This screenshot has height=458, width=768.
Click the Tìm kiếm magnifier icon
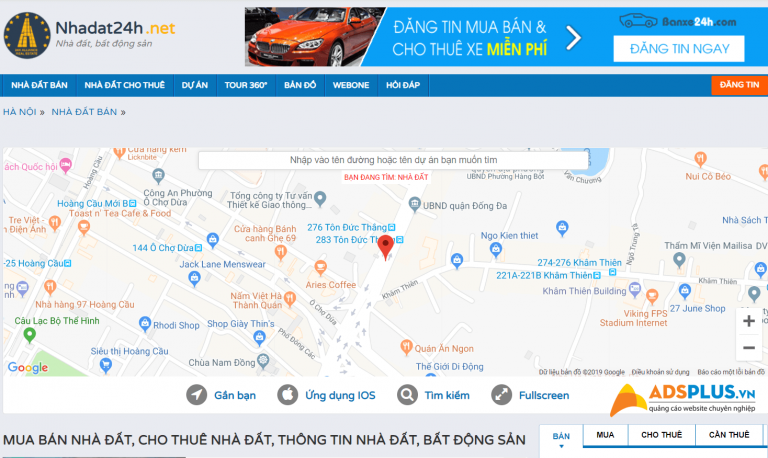click(x=407, y=394)
